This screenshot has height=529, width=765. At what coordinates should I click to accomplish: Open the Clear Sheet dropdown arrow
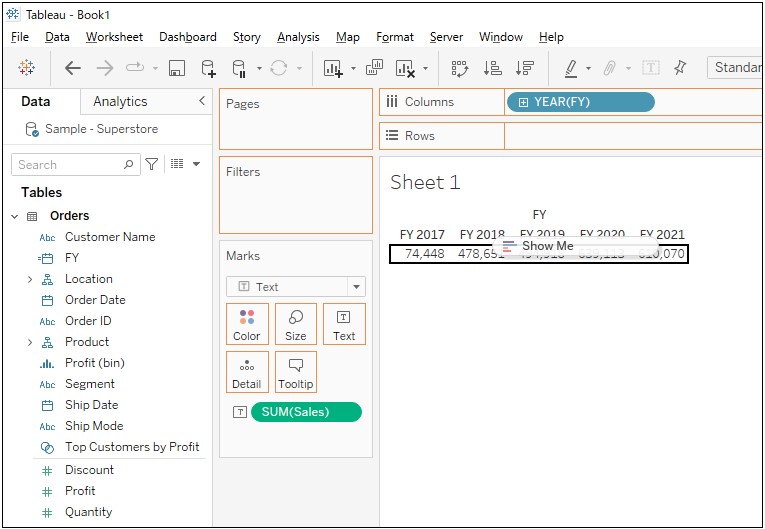425,68
